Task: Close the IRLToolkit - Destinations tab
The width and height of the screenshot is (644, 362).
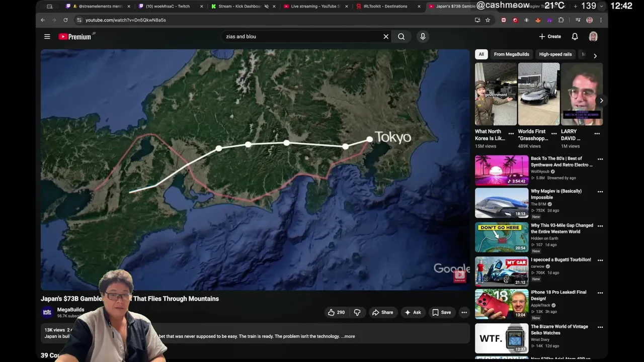Action: (419, 7)
